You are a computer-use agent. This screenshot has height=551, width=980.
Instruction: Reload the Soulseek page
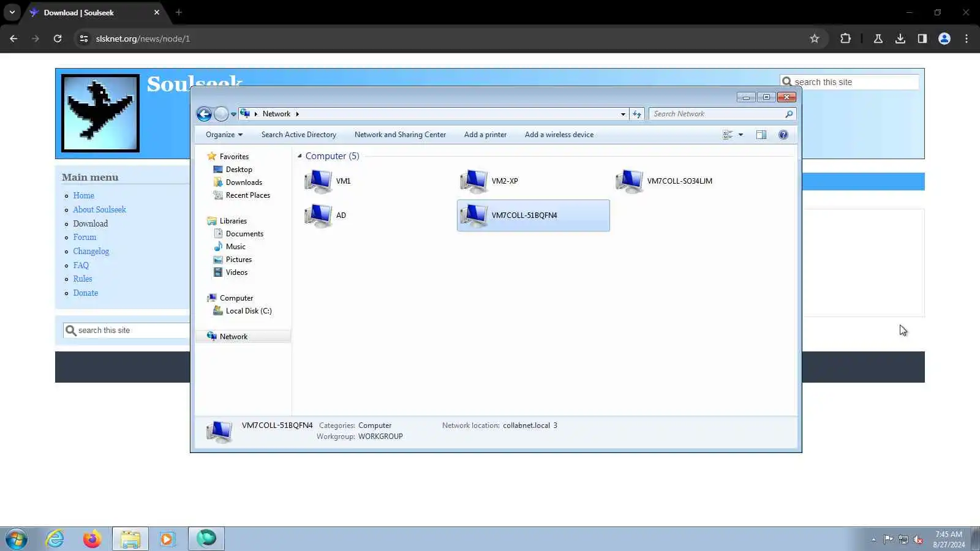58,39
